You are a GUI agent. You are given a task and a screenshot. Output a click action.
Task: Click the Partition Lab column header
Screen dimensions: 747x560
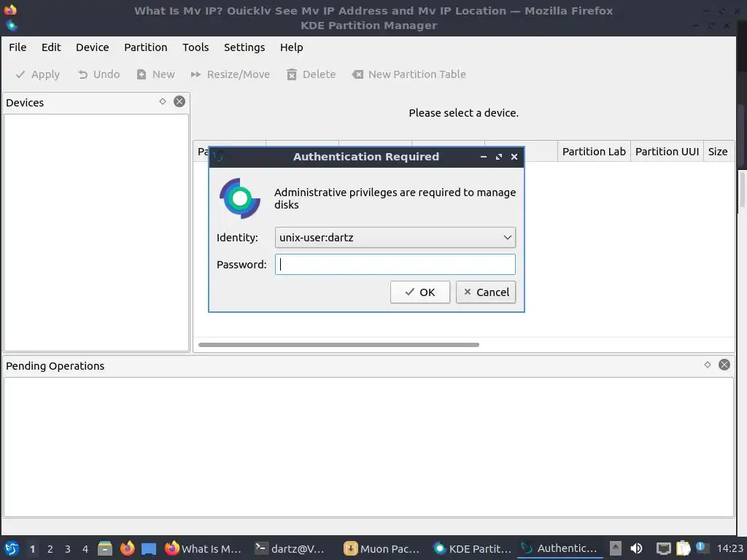(x=594, y=152)
